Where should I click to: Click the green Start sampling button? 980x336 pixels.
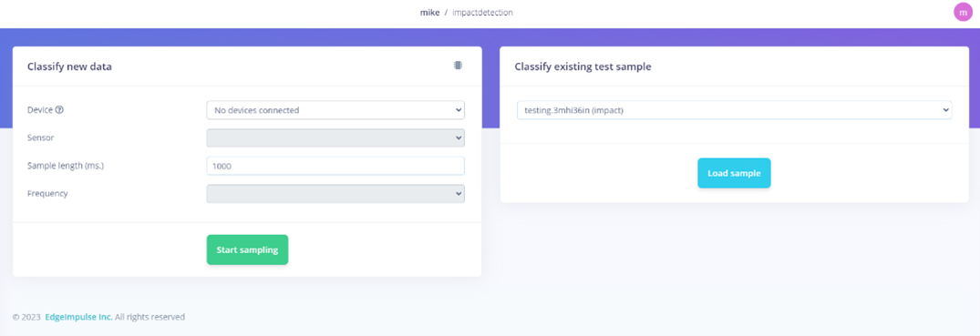point(247,249)
